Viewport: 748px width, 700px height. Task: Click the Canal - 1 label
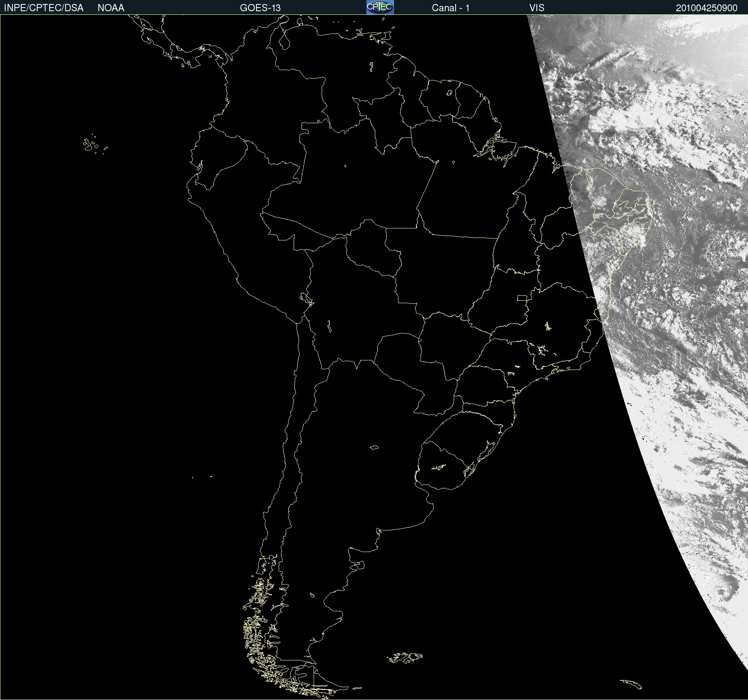pos(450,8)
